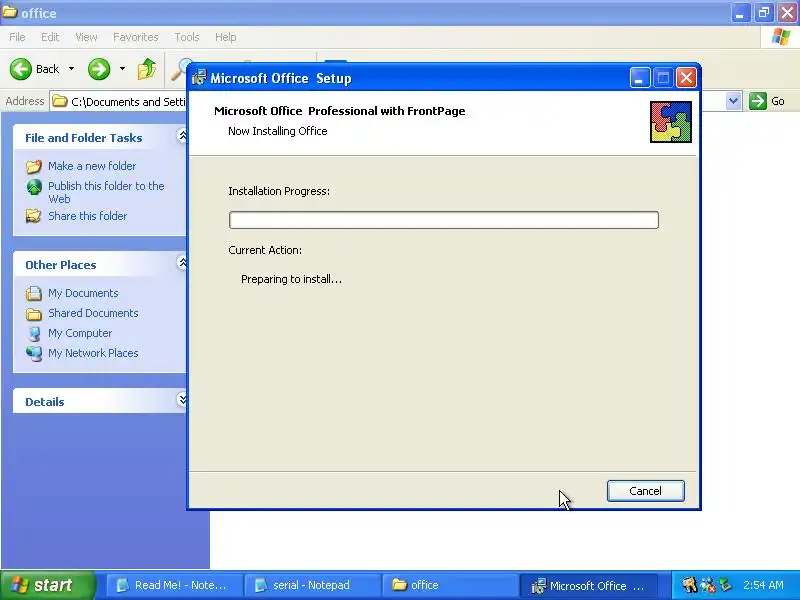Click the address bar path field
The image size is (800, 600).
118,102
